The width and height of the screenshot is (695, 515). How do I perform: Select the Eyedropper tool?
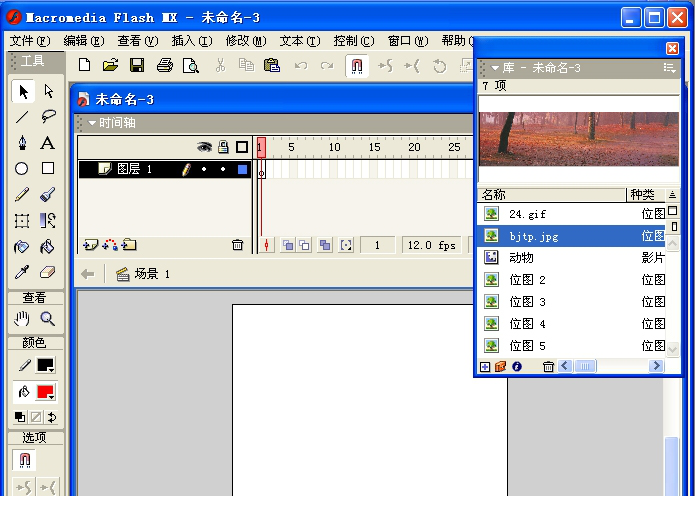pyautogui.click(x=22, y=272)
